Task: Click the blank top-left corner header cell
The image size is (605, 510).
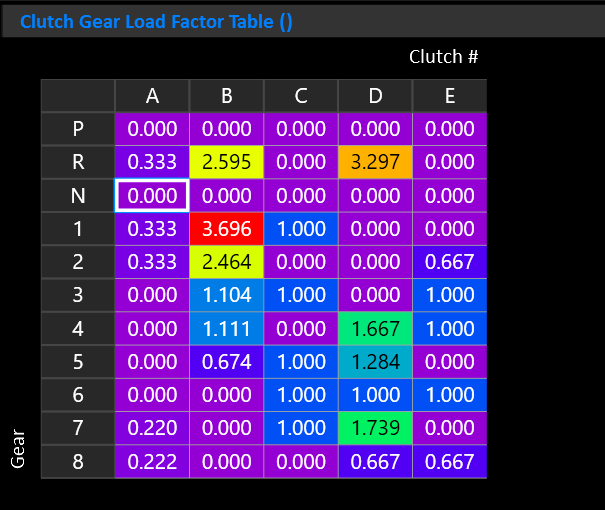Action: [x=78, y=96]
